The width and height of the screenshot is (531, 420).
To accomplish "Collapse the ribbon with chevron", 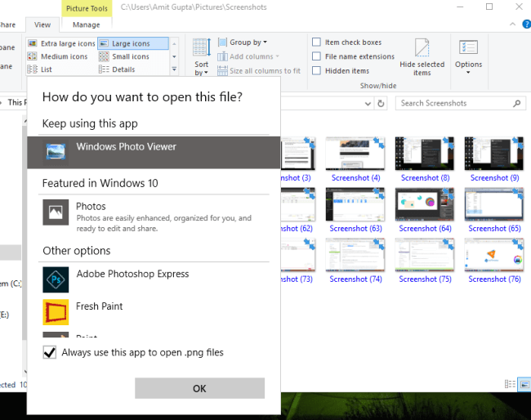I will pos(513,25).
